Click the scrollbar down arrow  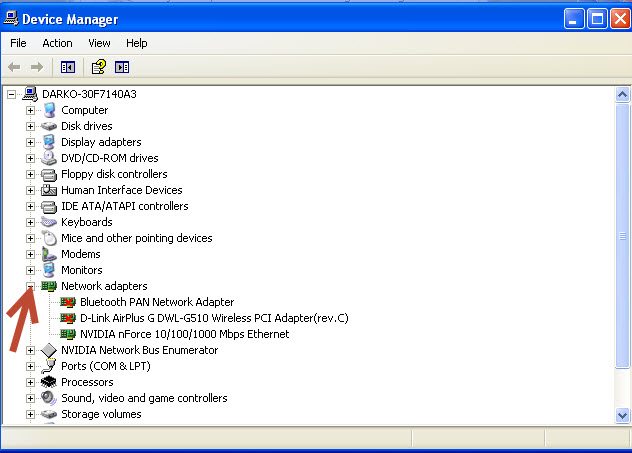click(x=622, y=415)
